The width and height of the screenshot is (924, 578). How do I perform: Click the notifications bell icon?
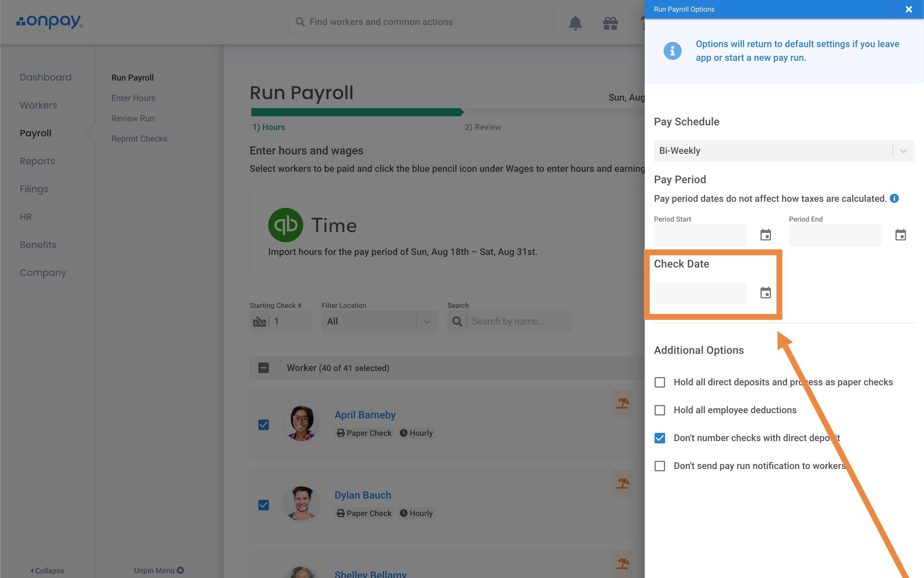pyautogui.click(x=575, y=23)
